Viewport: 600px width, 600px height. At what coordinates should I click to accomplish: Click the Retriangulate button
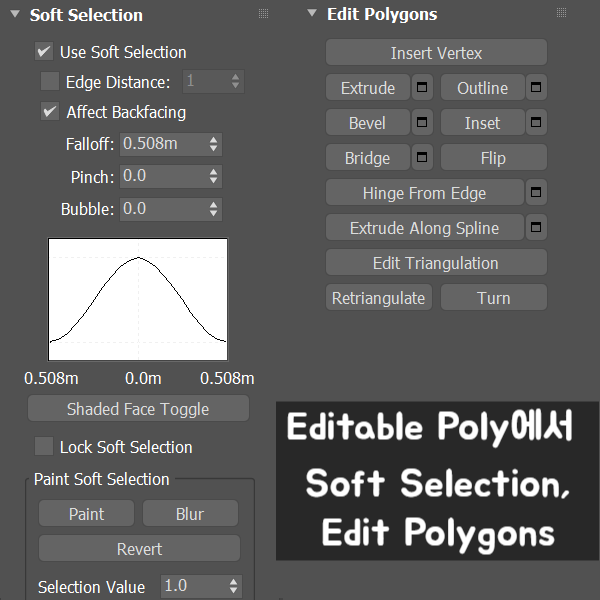coord(379,297)
